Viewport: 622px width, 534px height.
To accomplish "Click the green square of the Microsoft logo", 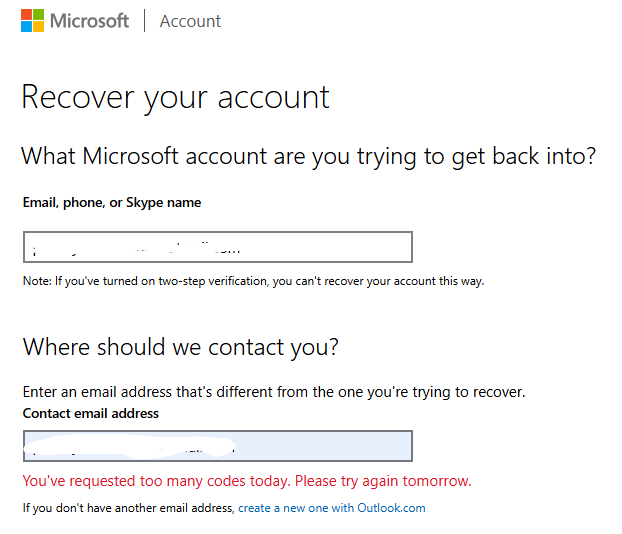I will [38, 14].
